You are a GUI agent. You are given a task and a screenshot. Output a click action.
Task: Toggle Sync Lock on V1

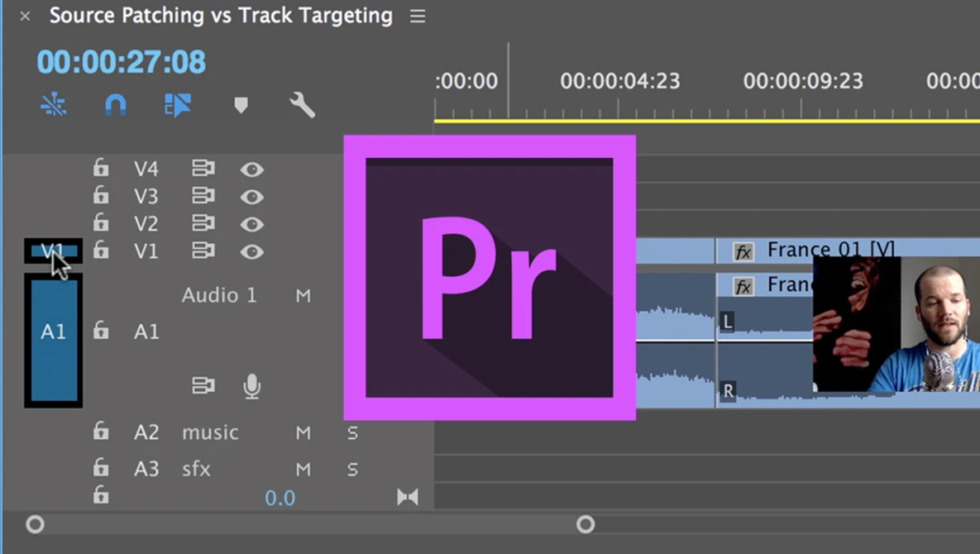(203, 251)
